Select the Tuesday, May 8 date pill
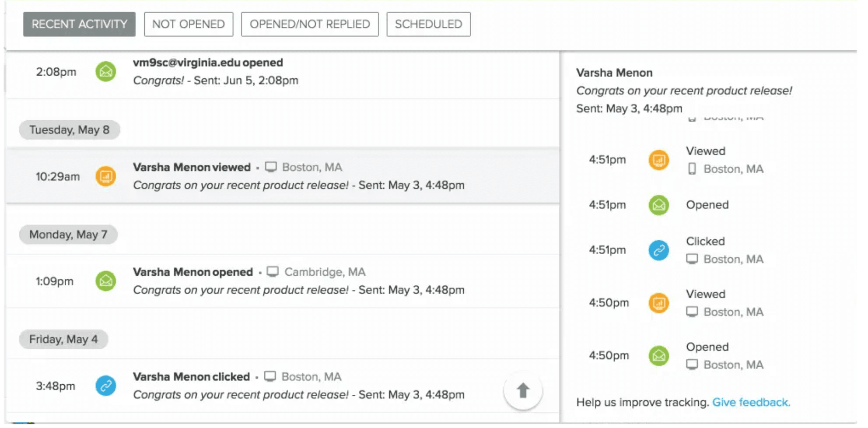Screen dimensions: 868x428 69,130
